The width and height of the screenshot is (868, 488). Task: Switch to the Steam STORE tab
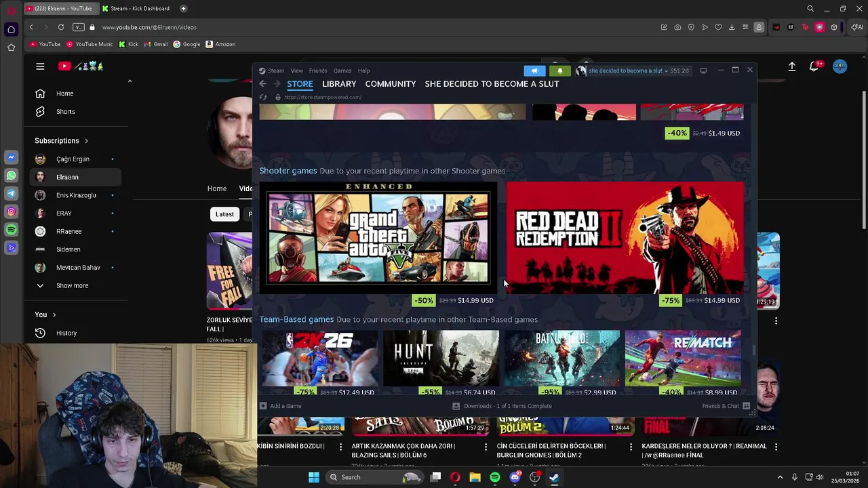(x=300, y=84)
